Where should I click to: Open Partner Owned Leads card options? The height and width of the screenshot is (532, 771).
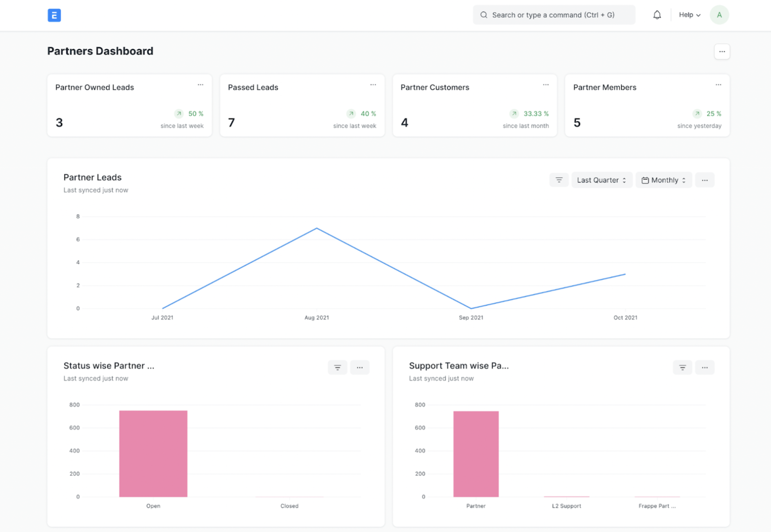(x=201, y=85)
